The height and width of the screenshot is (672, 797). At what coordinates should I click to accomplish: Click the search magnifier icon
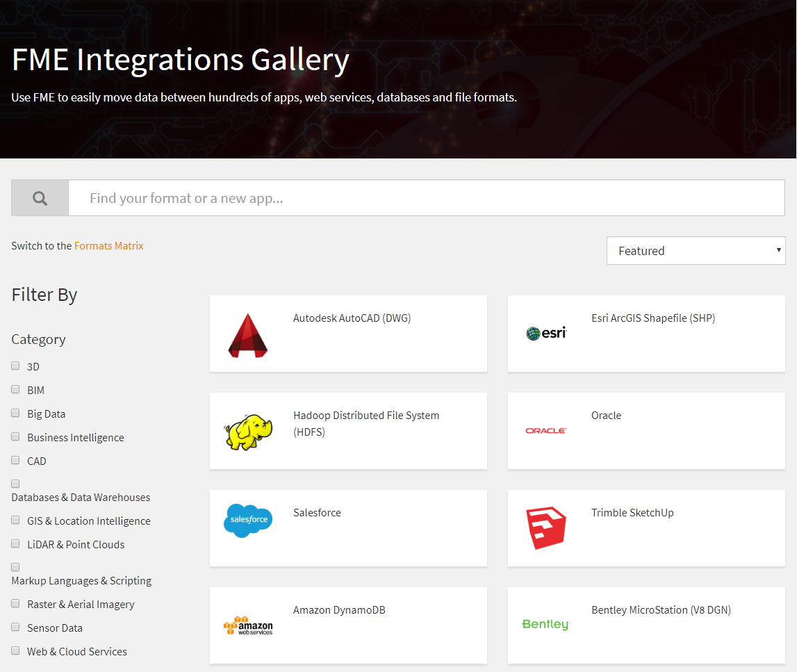pyautogui.click(x=40, y=198)
